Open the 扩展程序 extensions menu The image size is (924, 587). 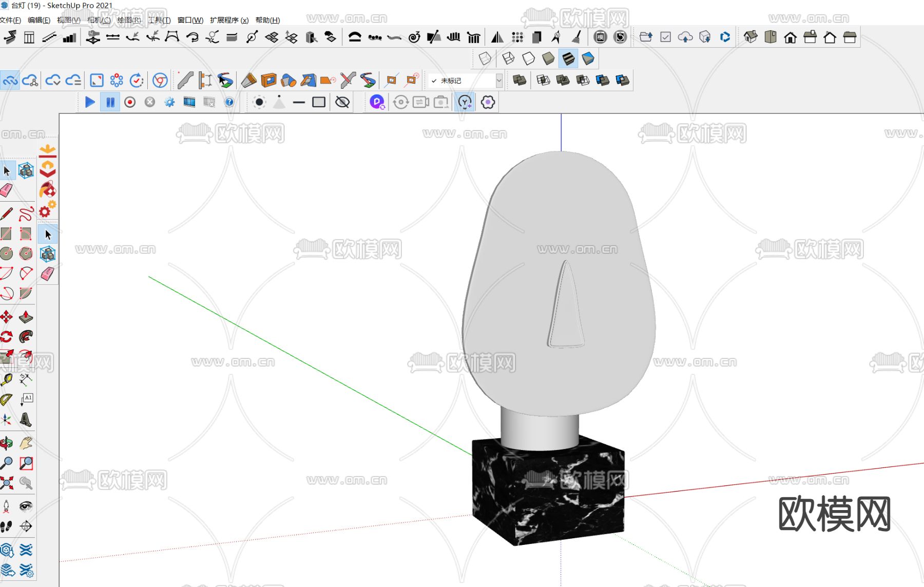click(x=229, y=20)
